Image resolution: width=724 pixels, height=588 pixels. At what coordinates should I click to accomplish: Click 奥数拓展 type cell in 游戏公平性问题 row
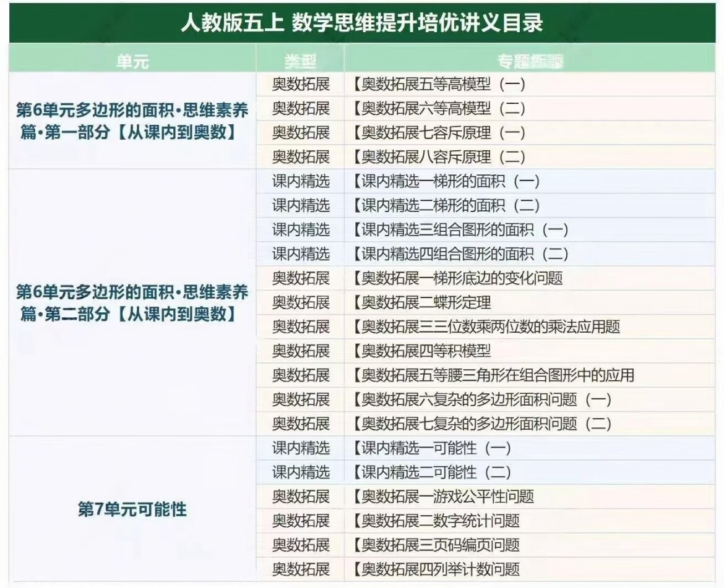click(x=301, y=496)
